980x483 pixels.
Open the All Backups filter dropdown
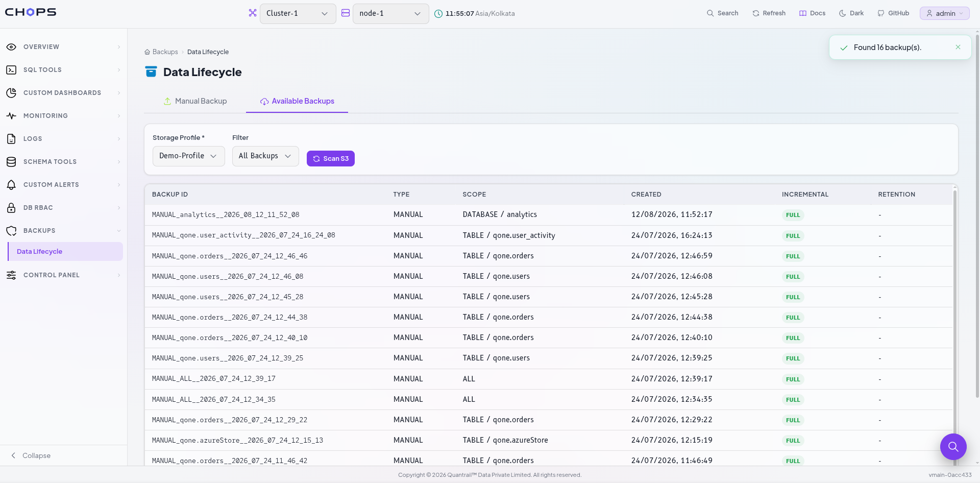click(x=265, y=156)
